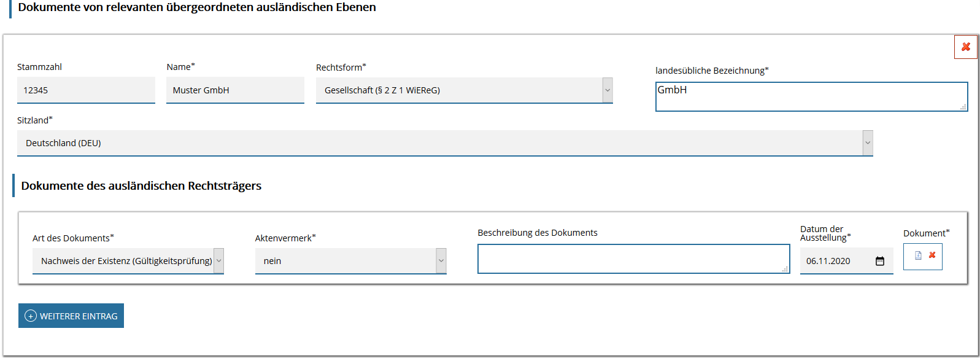Remove the foreign entity entry with red X
This screenshot has width=980, height=358.
[x=965, y=47]
